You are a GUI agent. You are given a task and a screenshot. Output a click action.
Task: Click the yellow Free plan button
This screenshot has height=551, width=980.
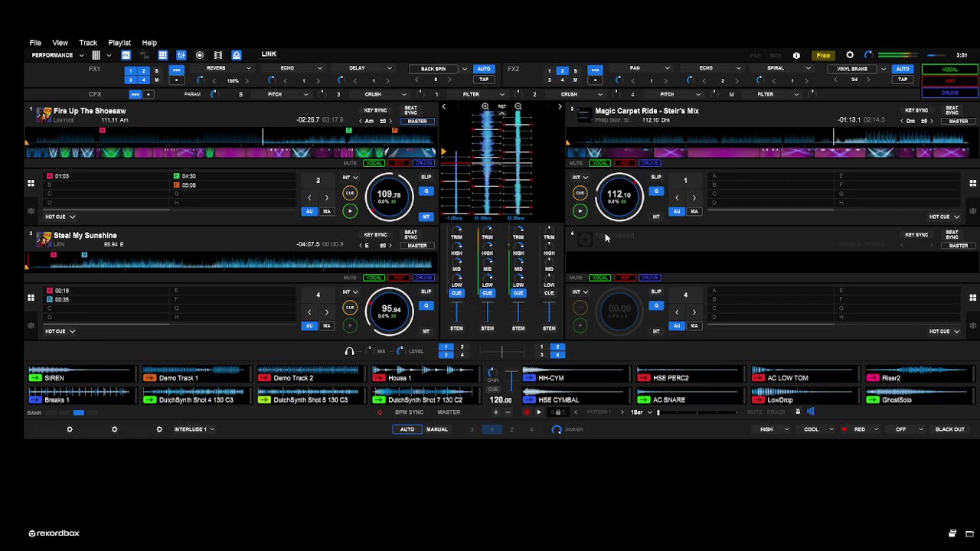point(823,55)
